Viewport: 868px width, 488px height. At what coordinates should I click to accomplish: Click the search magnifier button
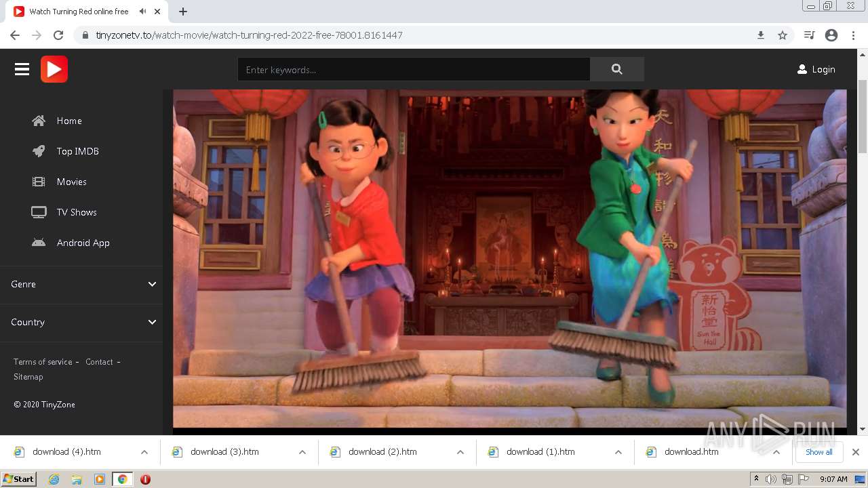[x=616, y=69]
